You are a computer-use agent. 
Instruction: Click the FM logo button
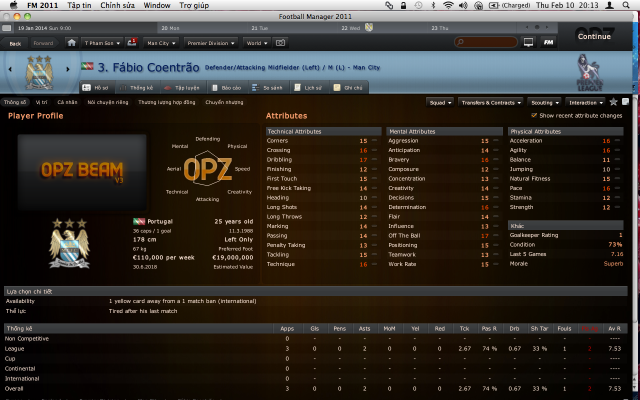548,42
